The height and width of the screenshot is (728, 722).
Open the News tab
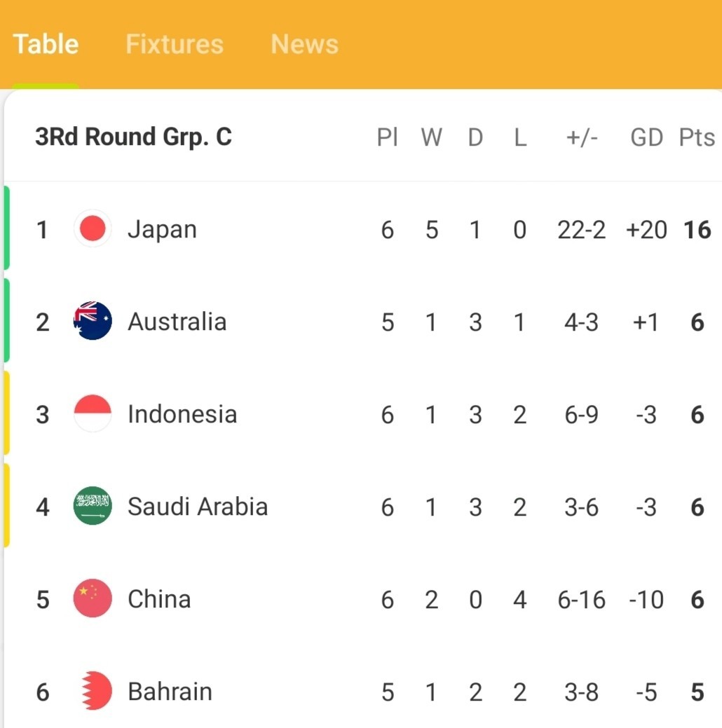305,44
